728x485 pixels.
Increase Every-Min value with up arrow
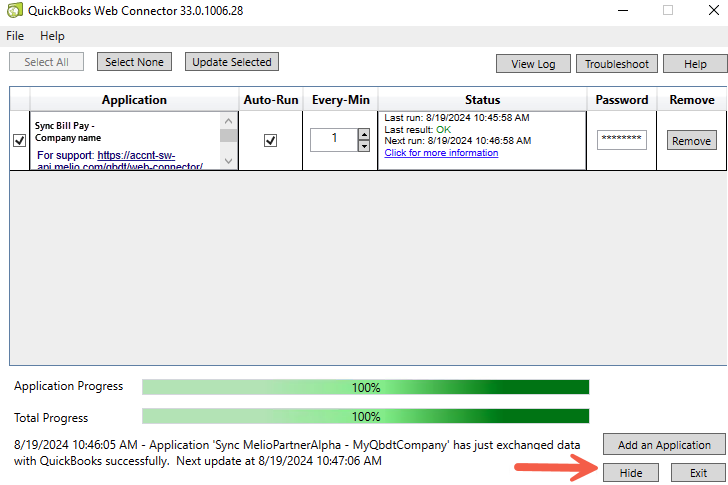point(363,134)
